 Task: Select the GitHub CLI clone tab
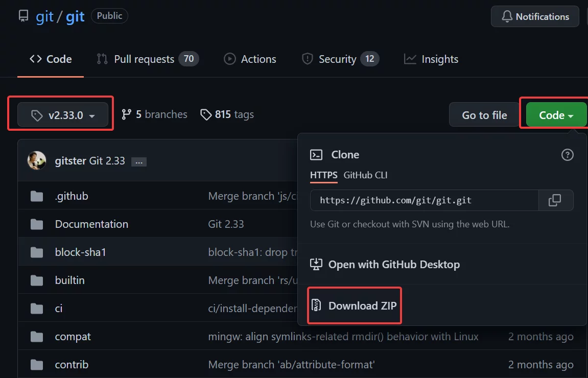[x=365, y=175]
